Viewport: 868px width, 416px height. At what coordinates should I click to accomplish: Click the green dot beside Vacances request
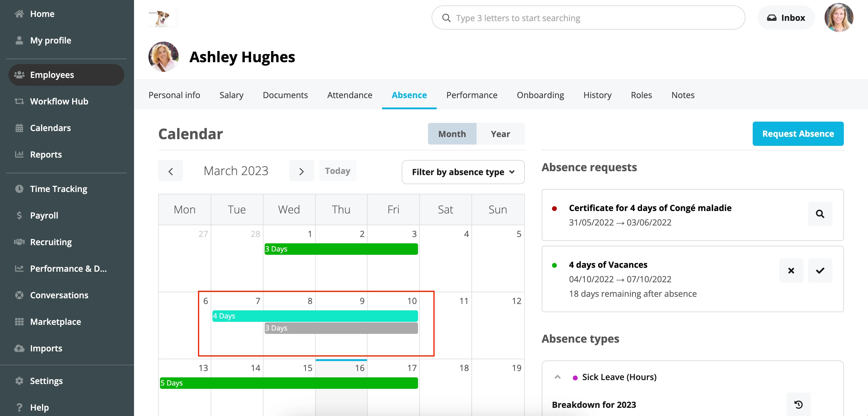pyautogui.click(x=554, y=265)
